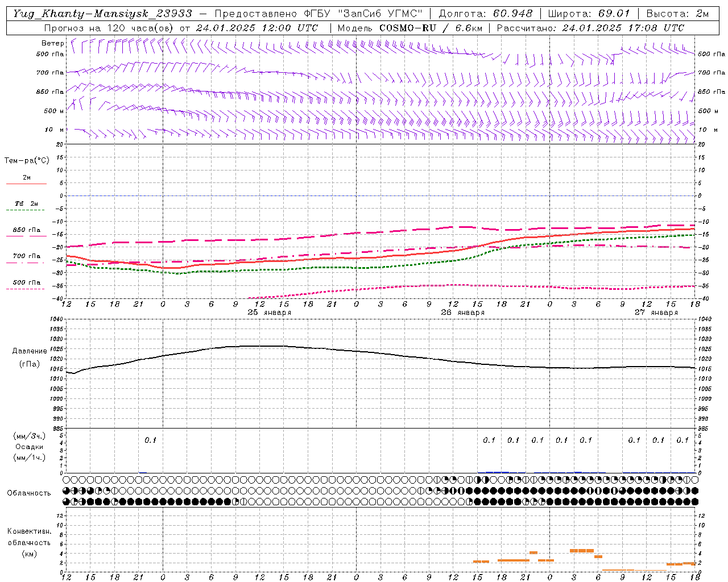Click the Td 2м legend label
This screenshot has height=582, width=728.
[x=27, y=203]
